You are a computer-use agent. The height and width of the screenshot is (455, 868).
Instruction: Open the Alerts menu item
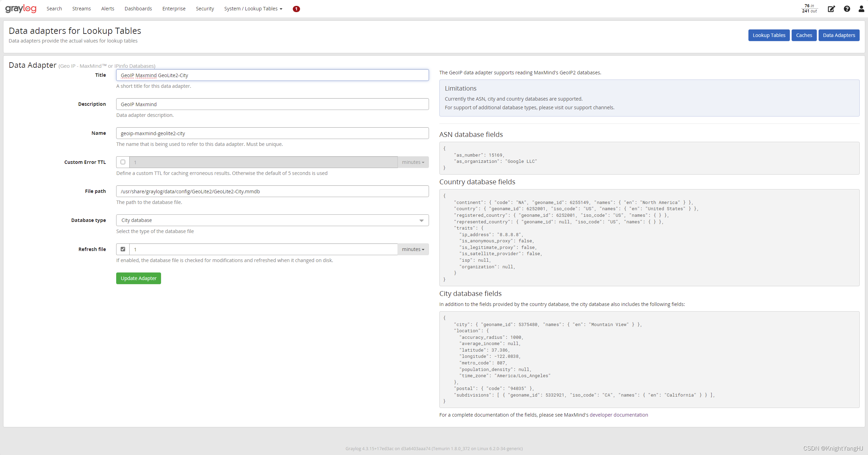[108, 9]
